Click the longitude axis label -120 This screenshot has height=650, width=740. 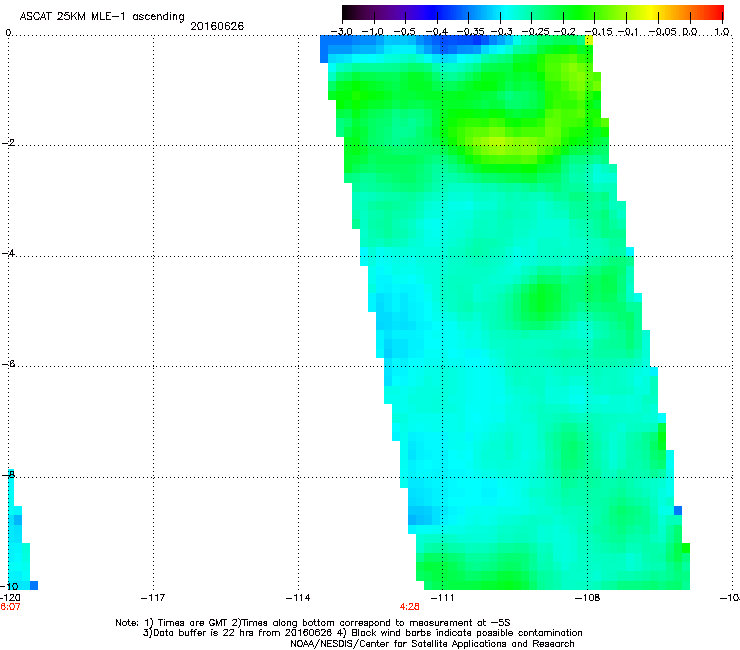click(10, 598)
